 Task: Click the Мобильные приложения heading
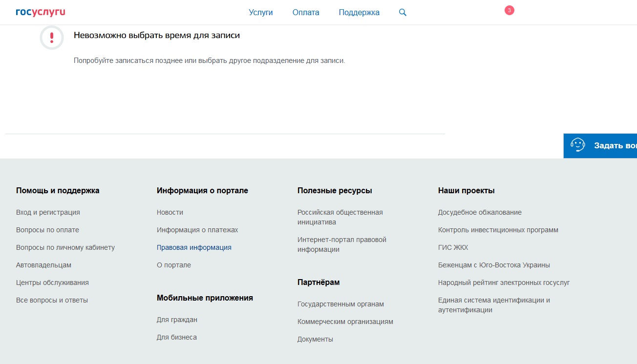(x=205, y=298)
